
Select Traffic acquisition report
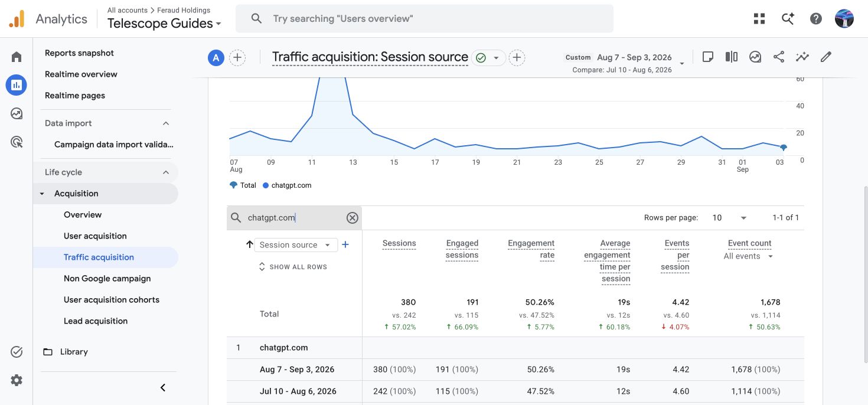99,257
